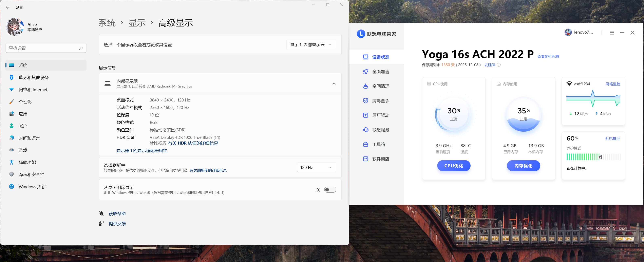Open 蓝牙和其他设备 settings
The width and height of the screenshot is (644, 262).
coord(46,77)
